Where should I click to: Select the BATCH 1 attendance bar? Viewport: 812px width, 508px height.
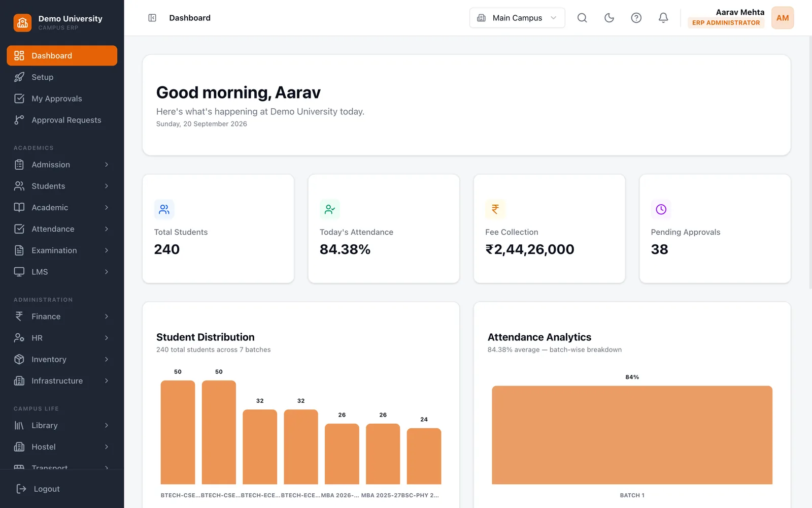632,435
